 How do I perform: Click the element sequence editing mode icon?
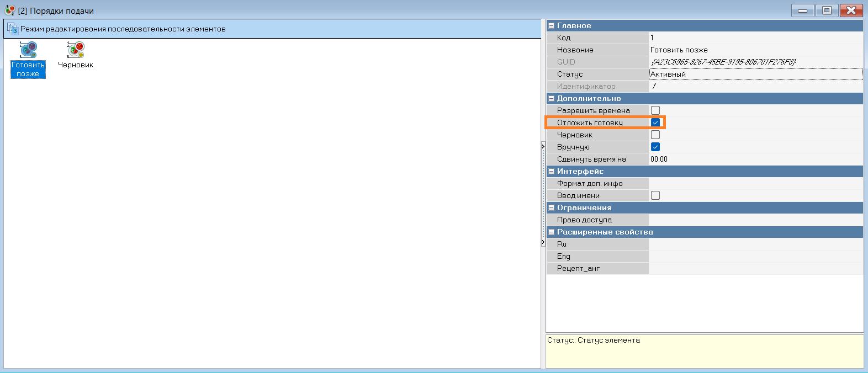[12, 29]
